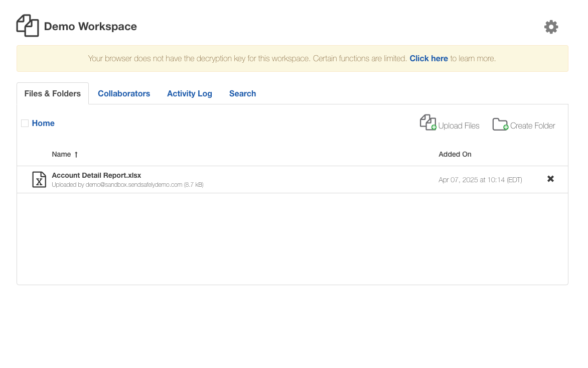Screen dimensions: 588x368
Task: Click the Create Folder icon
Action: (500, 124)
